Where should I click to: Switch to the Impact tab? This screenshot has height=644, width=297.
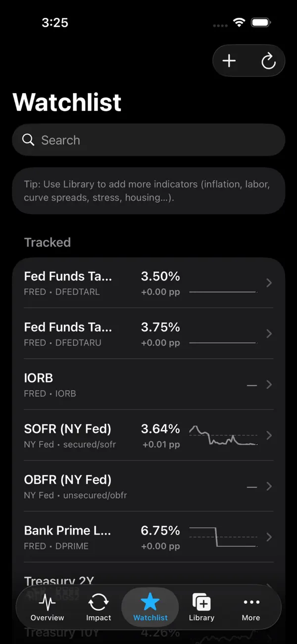pyautogui.click(x=99, y=607)
